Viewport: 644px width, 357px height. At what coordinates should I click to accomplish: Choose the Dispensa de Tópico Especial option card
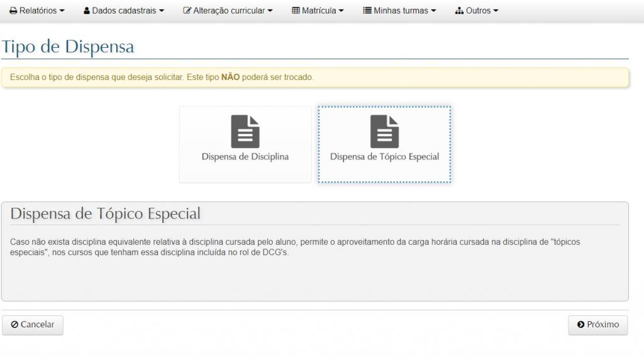point(384,145)
